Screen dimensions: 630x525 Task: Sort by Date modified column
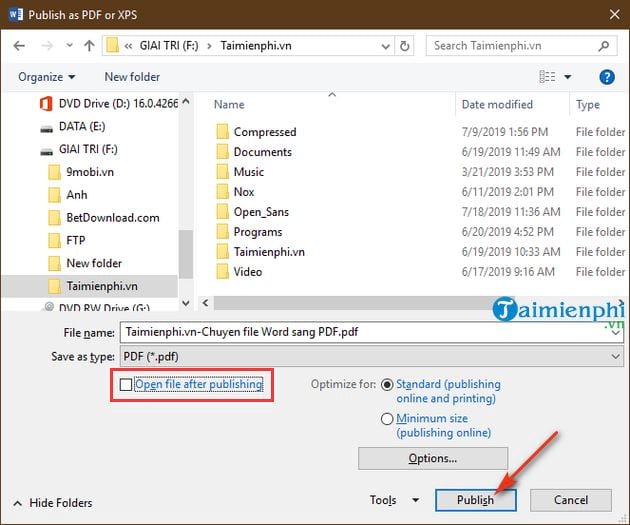497,105
